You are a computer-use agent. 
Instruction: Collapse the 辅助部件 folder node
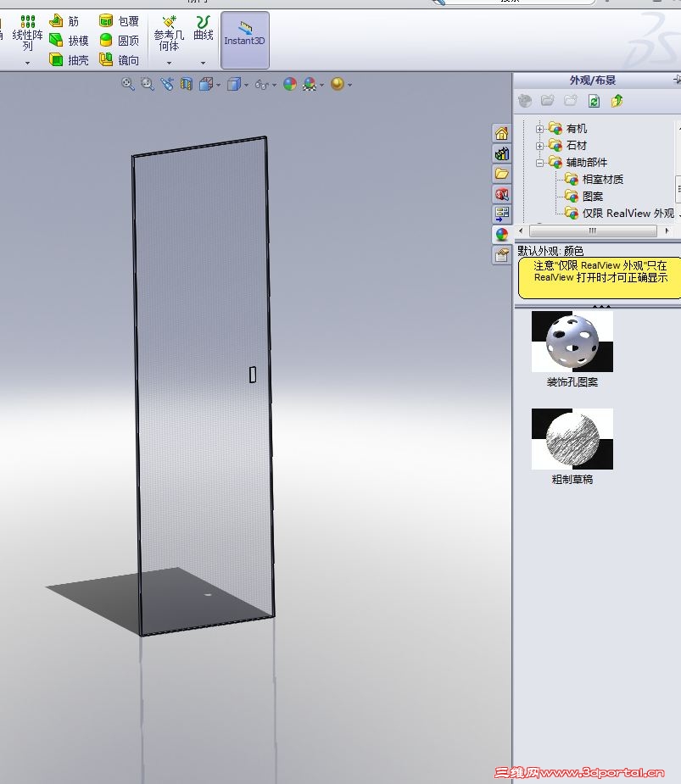(x=539, y=163)
